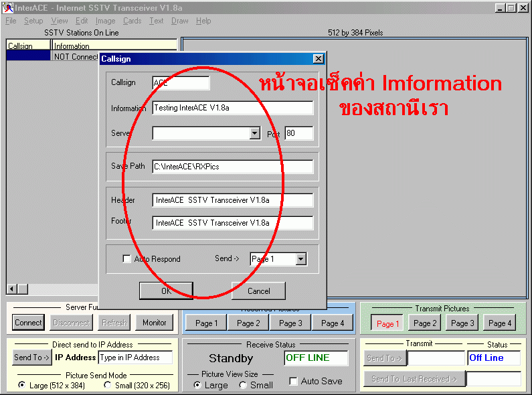Open received pictures Page 3

coord(290,323)
